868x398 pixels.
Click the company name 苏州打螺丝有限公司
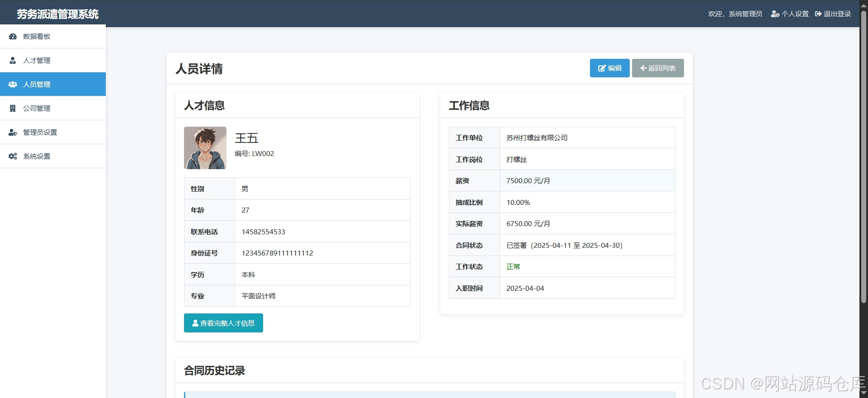537,138
